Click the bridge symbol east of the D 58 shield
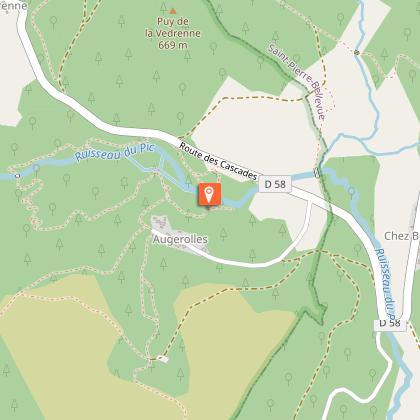This screenshot has height=420, width=420. click(x=317, y=173)
